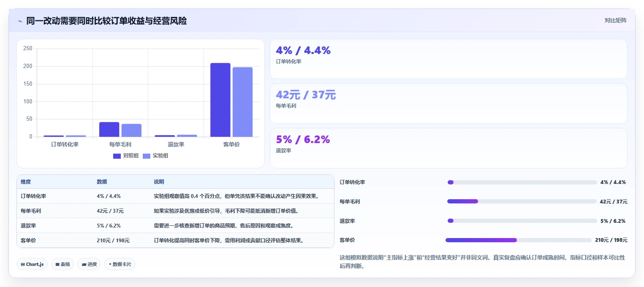Click the 210元 / 198元 value beside progress bar
Viewport: 644px width, 287px height.
pyautogui.click(x=611, y=240)
